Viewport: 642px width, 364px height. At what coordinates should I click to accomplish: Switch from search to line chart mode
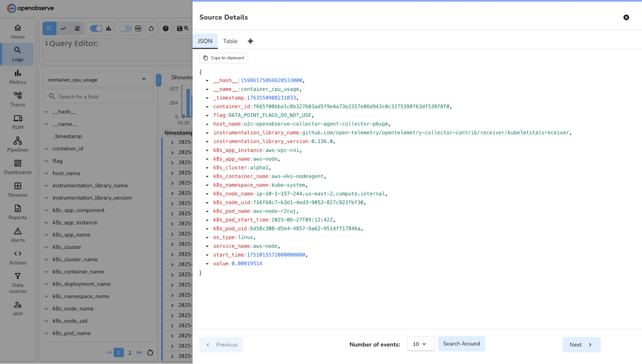[63, 28]
